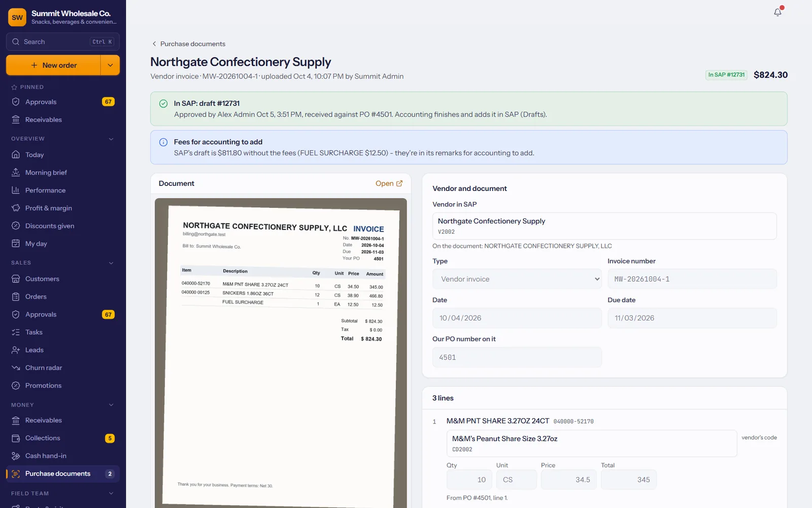Open Approvals under Sales section
The width and height of the screenshot is (812, 508).
click(x=63, y=314)
